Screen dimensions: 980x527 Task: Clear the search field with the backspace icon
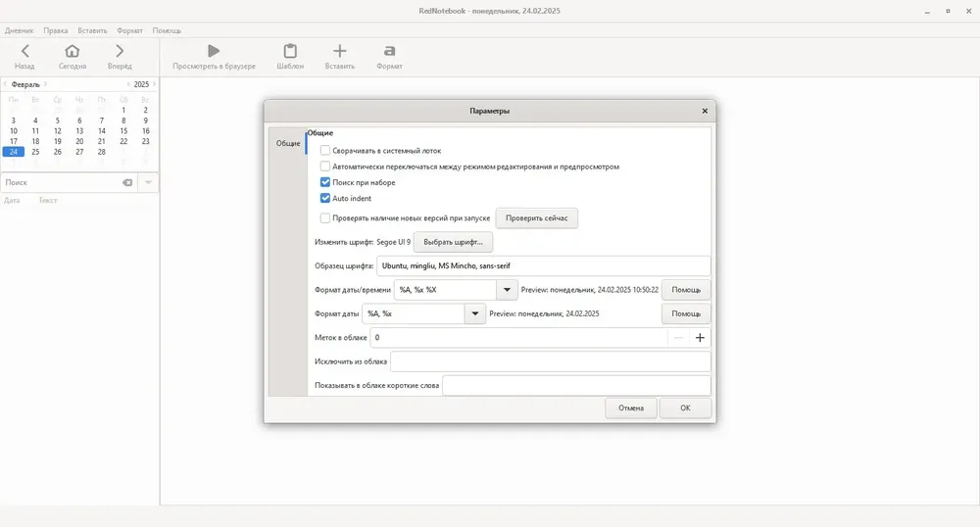point(127,182)
